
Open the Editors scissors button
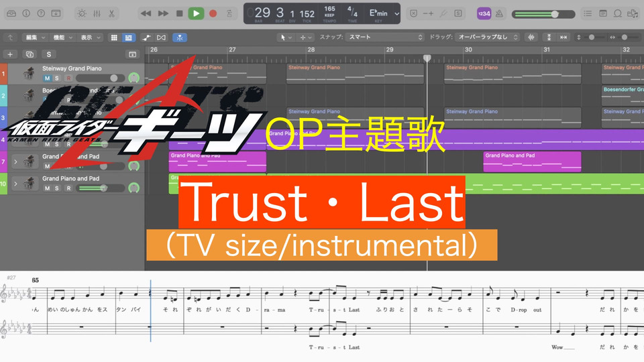(111, 13)
